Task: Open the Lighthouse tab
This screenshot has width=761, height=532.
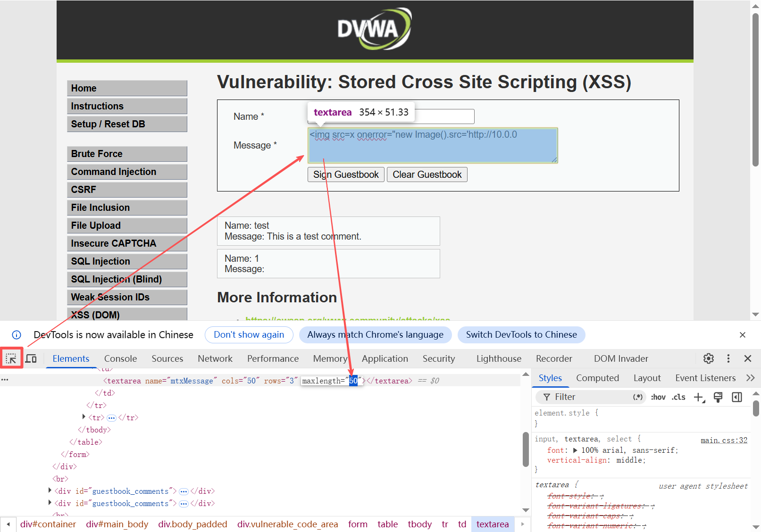Action: point(499,358)
